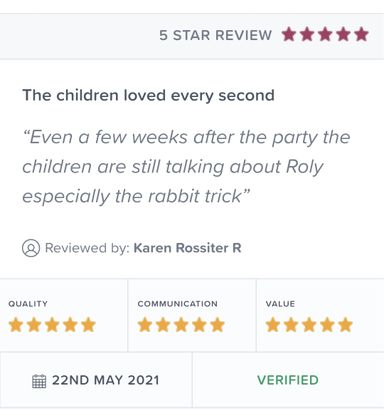Click the 5 STAR REVIEW heading text
This screenshot has width=384, height=409.
click(215, 35)
